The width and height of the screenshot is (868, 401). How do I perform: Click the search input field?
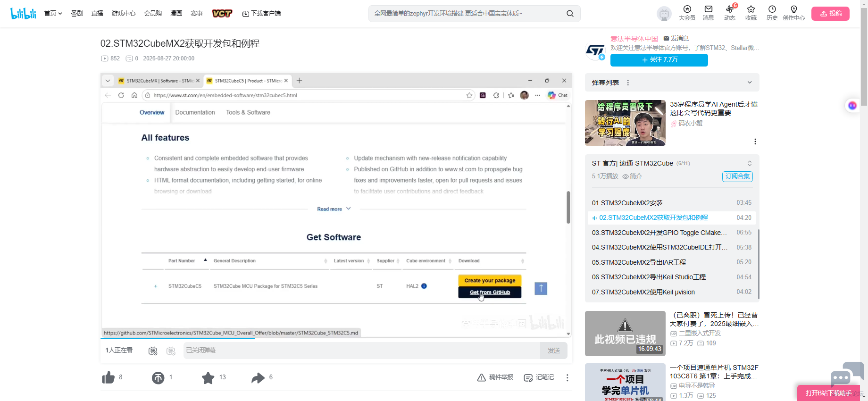(x=467, y=14)
